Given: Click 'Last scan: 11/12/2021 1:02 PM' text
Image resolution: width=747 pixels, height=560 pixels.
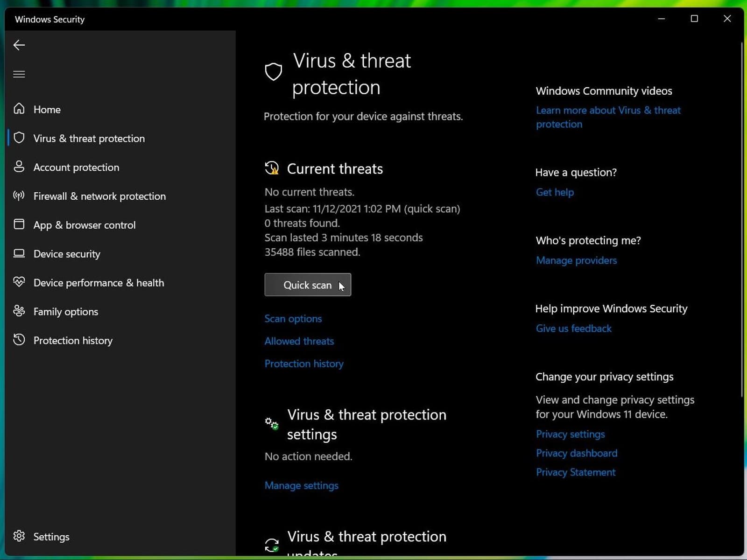Looking at the screenshot, I should coord(332,209).
